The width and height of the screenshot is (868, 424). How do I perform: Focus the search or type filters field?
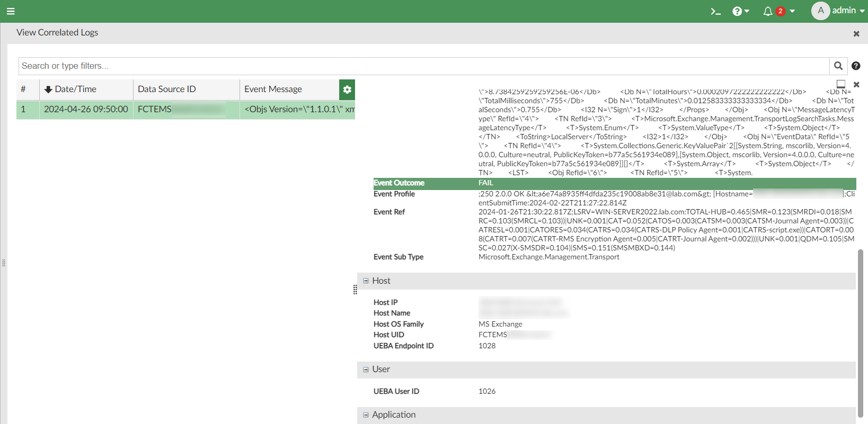pos(424,66)
